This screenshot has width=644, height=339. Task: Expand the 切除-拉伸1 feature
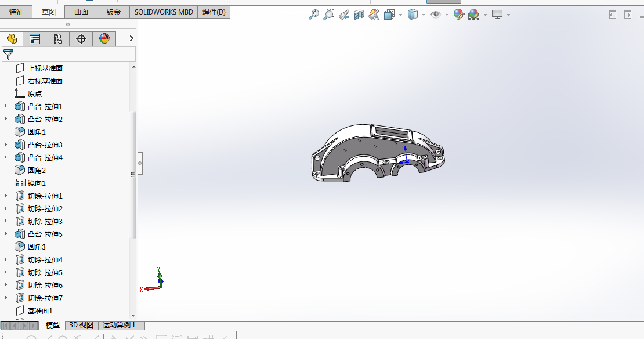click(x=6, y=196)
